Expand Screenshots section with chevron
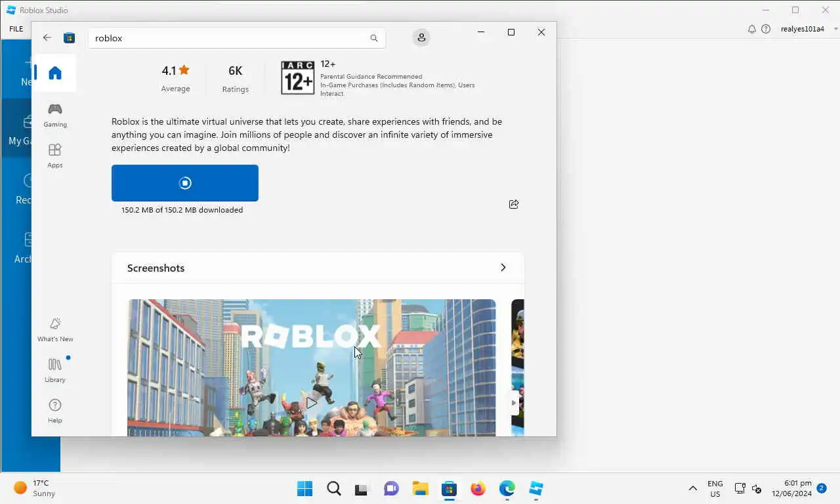 (503, 267)
